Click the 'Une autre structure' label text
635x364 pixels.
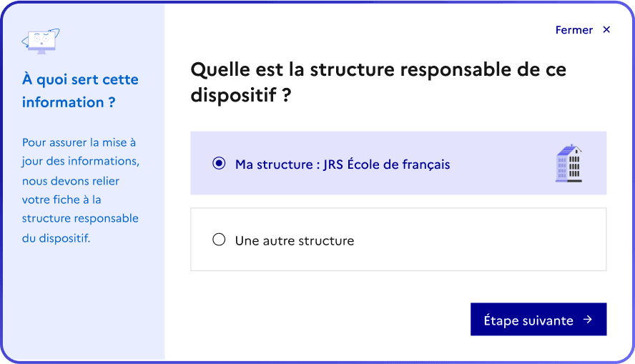pos(295,241)
